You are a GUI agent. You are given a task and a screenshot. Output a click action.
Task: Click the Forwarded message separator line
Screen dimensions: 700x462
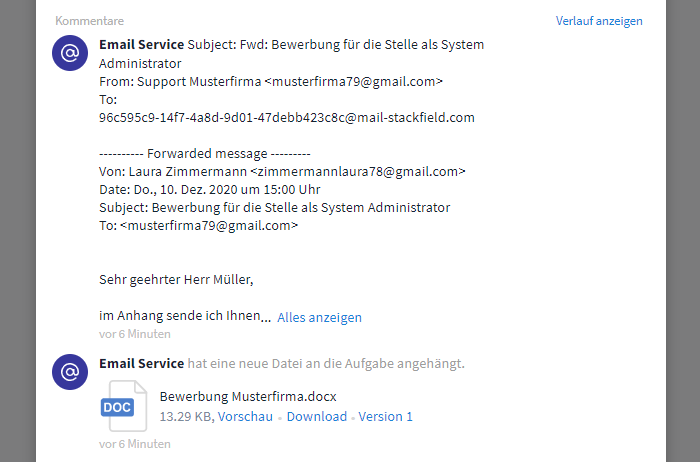205,154
